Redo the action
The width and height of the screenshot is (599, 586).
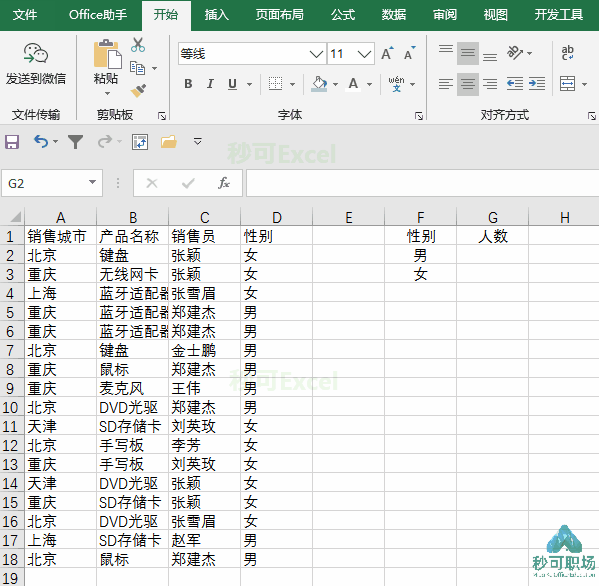pyautogui.click(x=105, y=142)
